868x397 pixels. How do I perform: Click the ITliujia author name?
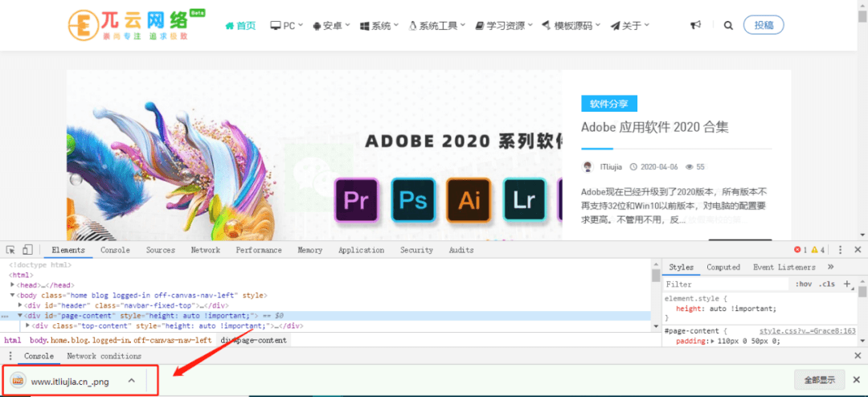coord(611,166)
